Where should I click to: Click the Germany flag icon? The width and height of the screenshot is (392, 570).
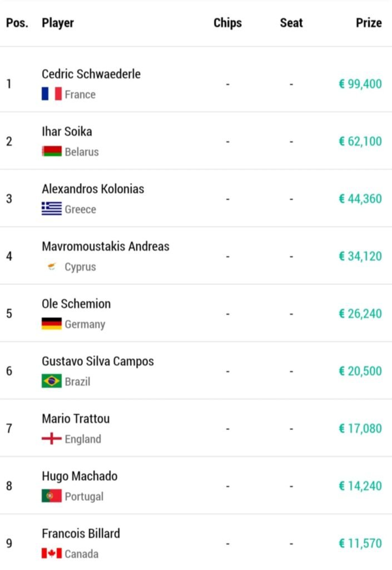[x=51, y=324]
